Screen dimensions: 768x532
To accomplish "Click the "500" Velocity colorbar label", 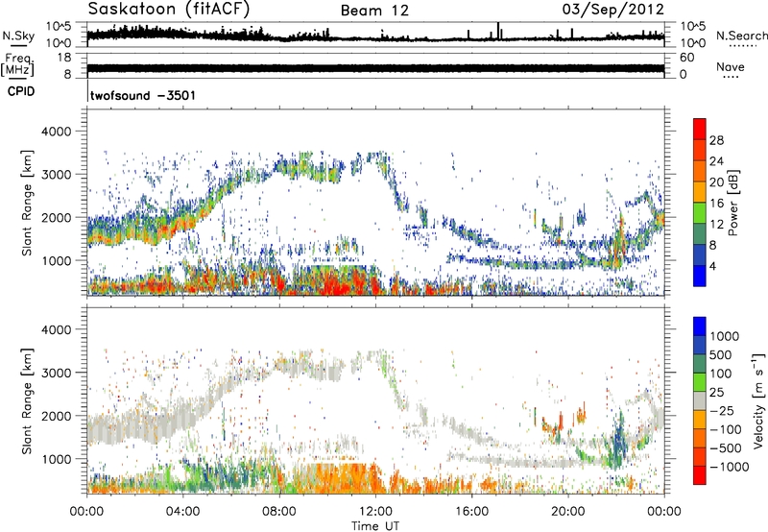I will (721, 355).
